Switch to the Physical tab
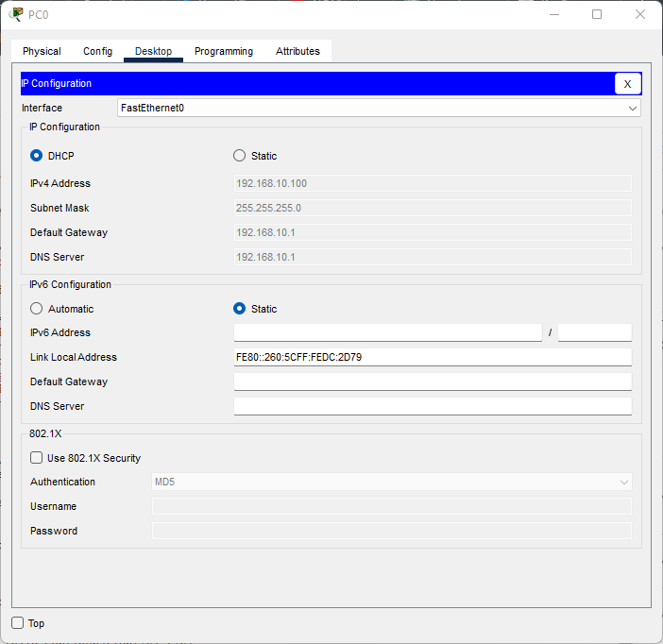The image size is (663, 644). click(42, 51)
